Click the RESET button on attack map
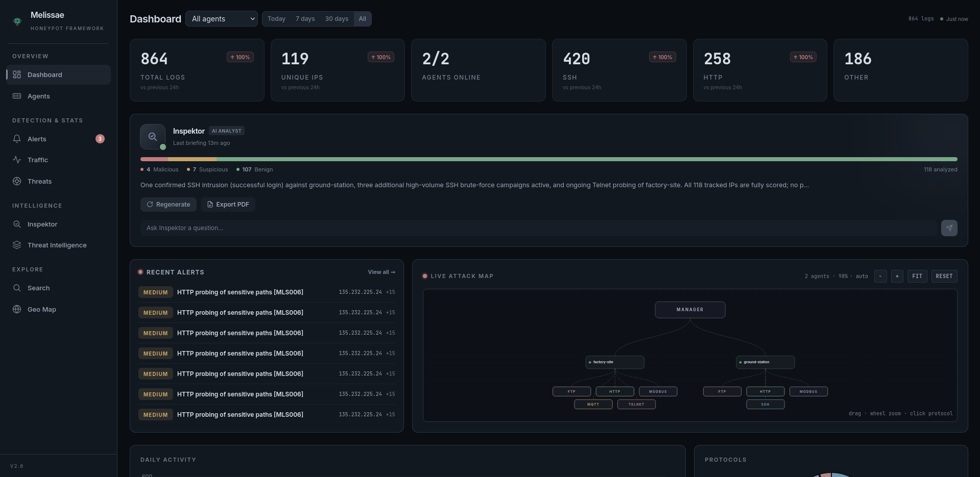 [944, 276]
